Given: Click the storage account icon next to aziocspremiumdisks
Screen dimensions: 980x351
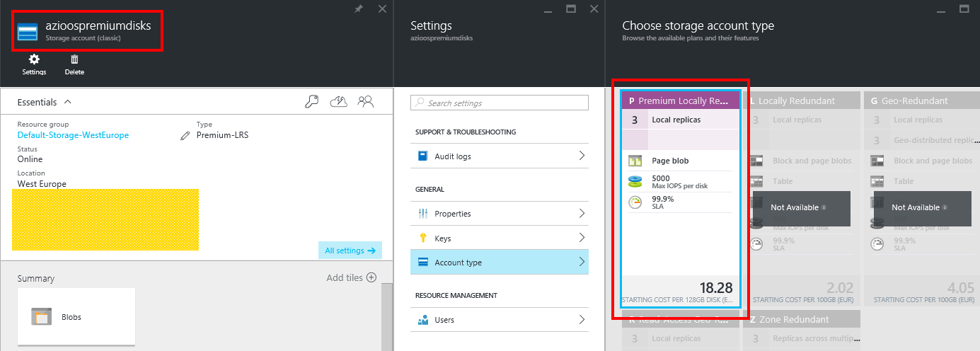Looking at the screenshot, I should pos(28,32).
